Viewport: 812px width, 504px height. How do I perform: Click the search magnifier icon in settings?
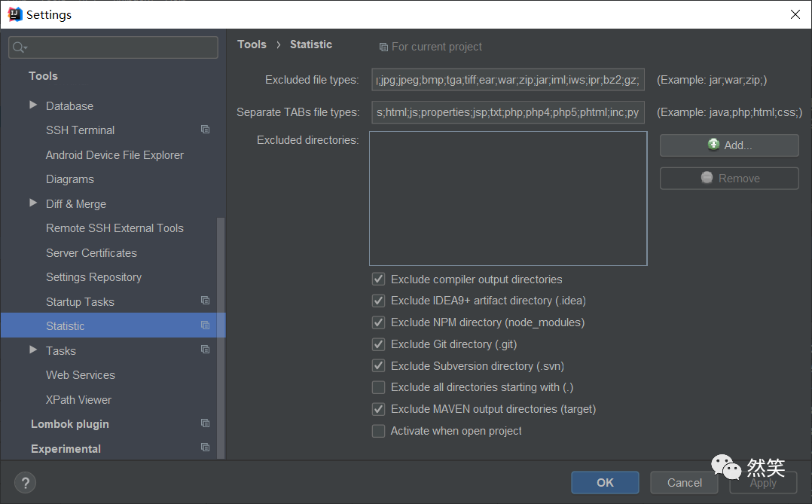pos(18,47)
